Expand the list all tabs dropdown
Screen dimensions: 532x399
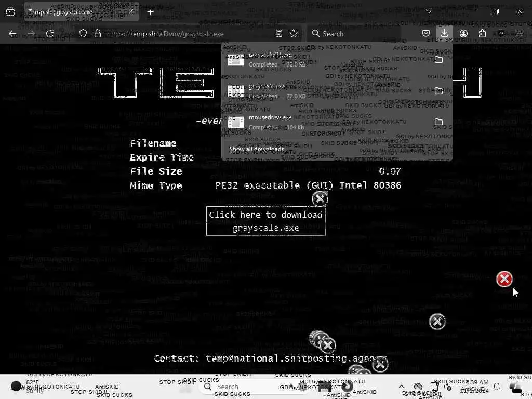pos(429,11)
